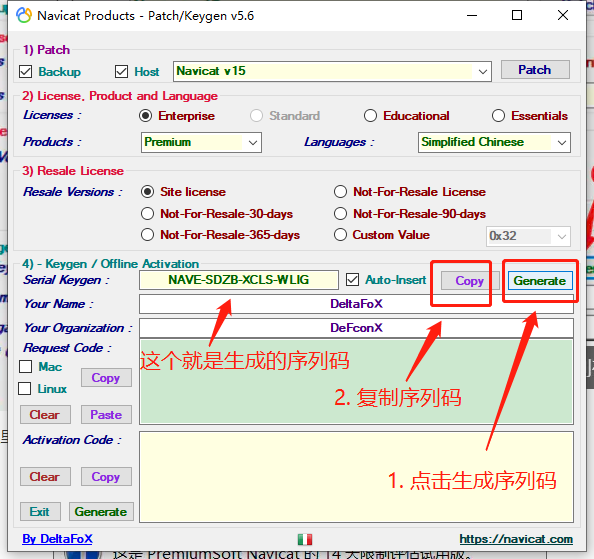Image resolution: width=594 pixels, height=559 pixels.
Task: Enable the Linux checkbox
Action: 25,389
